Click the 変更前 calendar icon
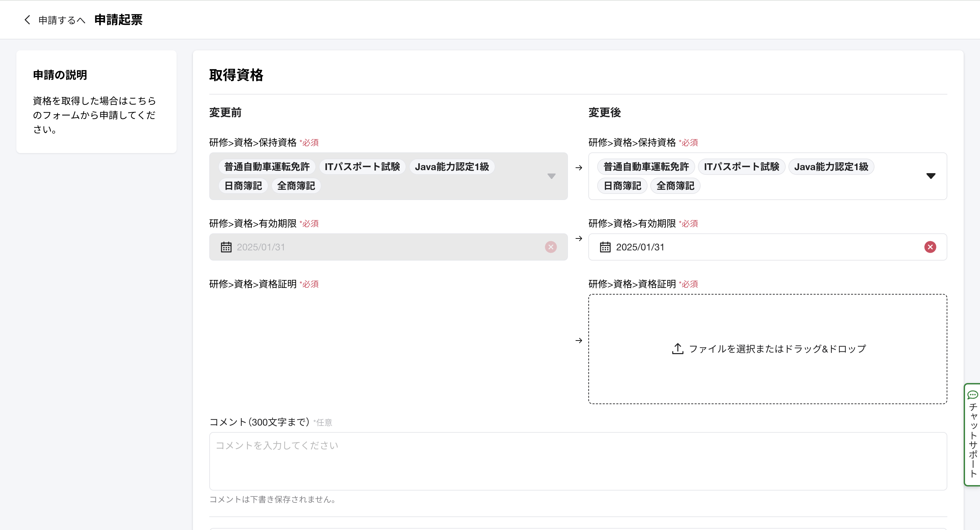This screenshot has height=530, width=980. [226, 247]
